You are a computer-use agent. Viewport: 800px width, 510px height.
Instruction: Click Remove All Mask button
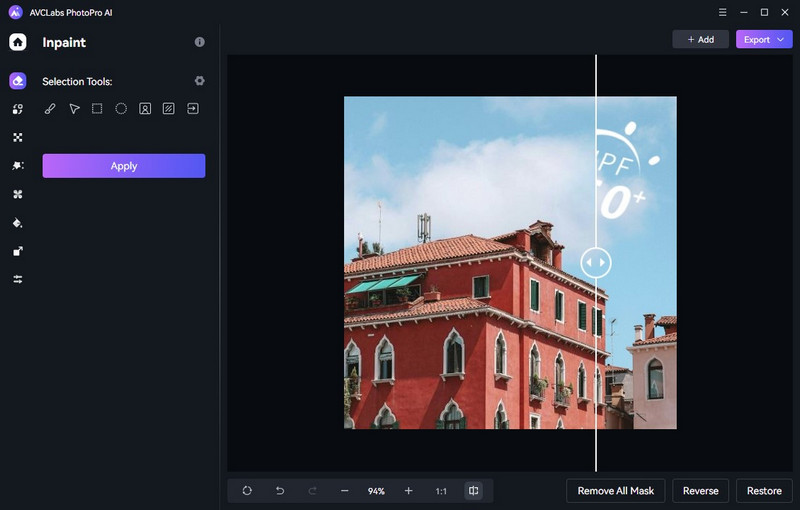pos(615,491)
